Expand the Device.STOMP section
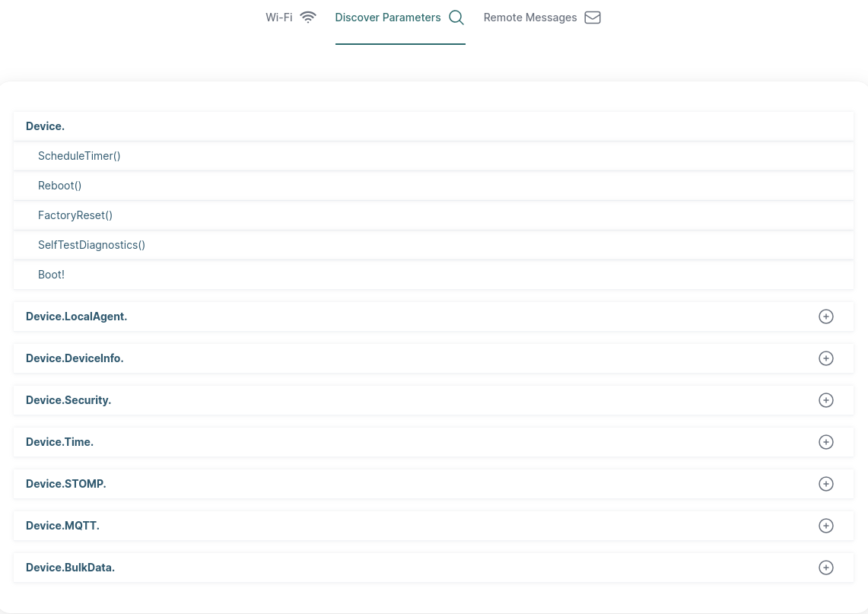 [x=826, y=484]
